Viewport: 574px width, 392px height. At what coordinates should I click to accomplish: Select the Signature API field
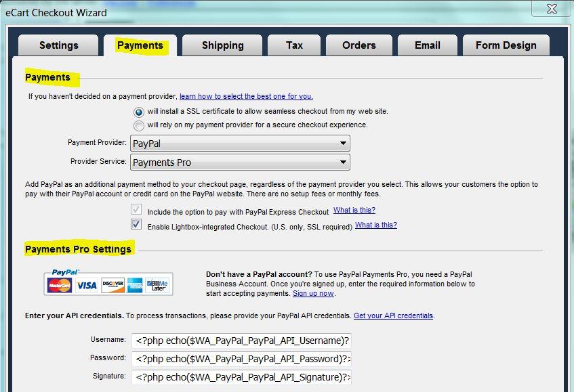coord(242,377)
